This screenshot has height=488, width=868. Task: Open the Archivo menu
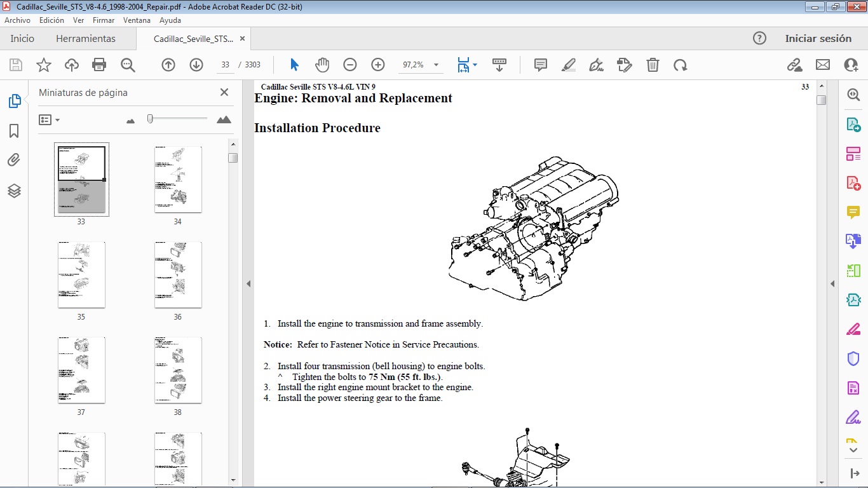(x=17, y=20)
